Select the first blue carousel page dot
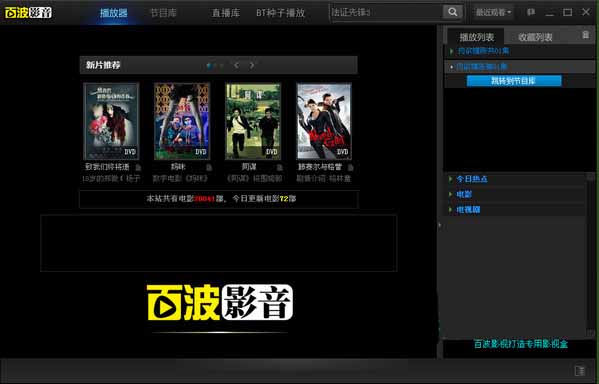The width and height of the screenshot is (599, 384). [209, 66]
